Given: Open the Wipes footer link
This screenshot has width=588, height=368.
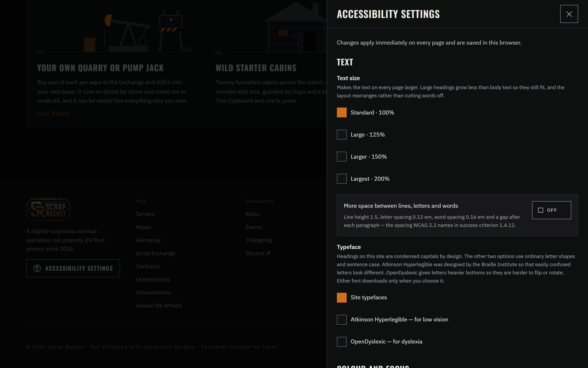Looking at the screenshot, I should coord(143,227).
